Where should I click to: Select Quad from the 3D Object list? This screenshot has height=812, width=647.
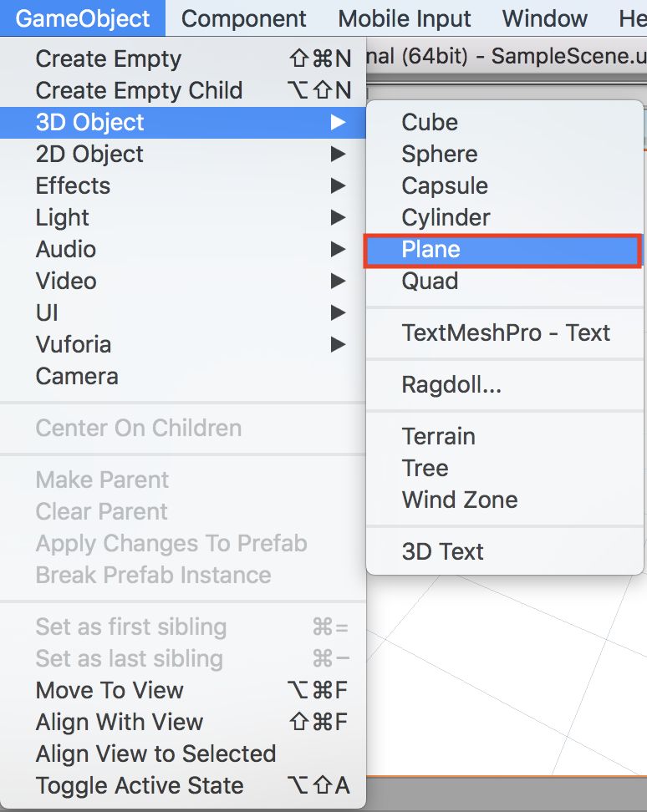coord(430,282)
